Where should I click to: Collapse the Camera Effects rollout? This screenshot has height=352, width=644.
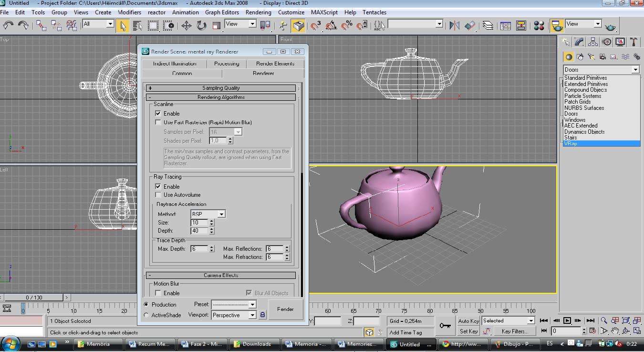point(221,275)
